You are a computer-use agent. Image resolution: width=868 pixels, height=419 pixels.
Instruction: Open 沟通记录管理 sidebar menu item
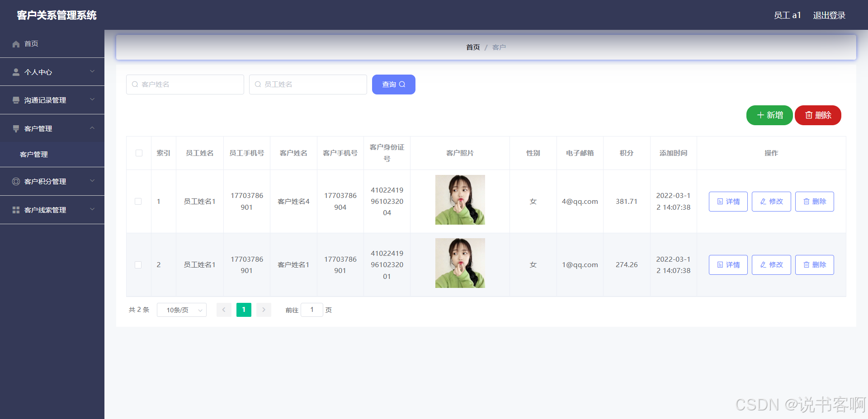click(x=52, y=100)
